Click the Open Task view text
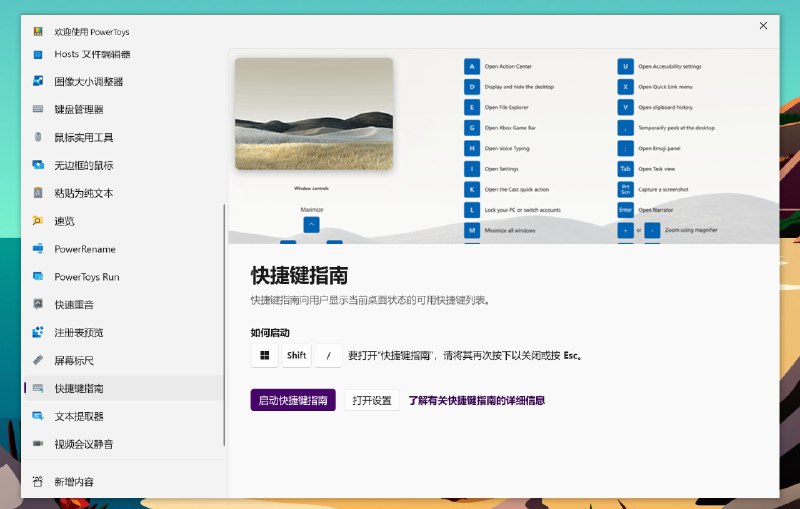The width and height of the screenshot is (800, 509). pyautogui.click(x=657, y=169)
